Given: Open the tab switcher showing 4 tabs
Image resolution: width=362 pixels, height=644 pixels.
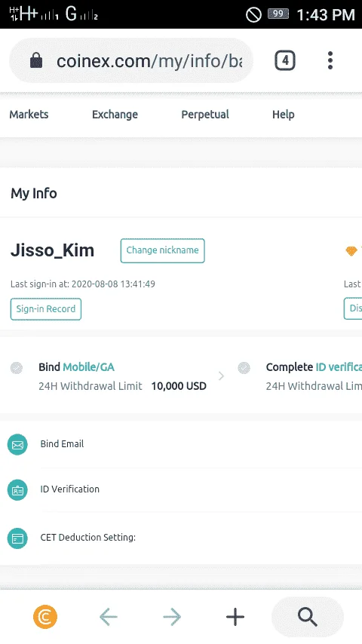Looking at the screenshot, I should pyautogui.click(x=285, y=61).
